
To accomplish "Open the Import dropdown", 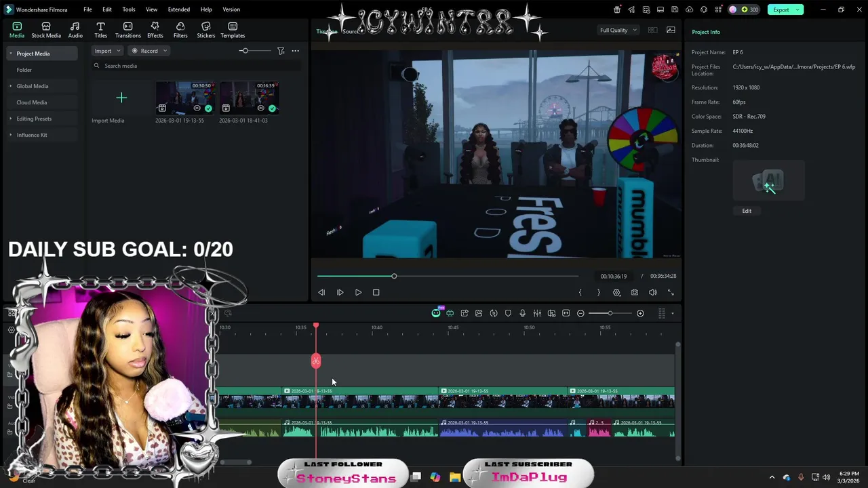I will coord(107,51).
